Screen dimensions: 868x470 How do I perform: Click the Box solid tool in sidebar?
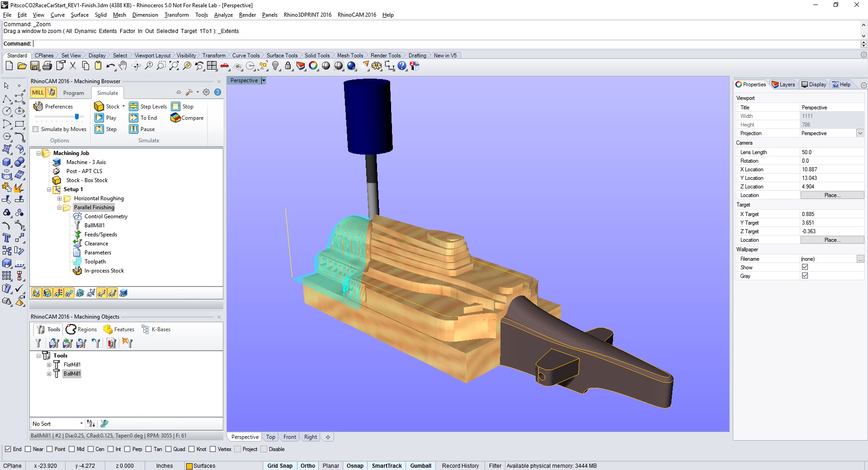pos(7,162)
